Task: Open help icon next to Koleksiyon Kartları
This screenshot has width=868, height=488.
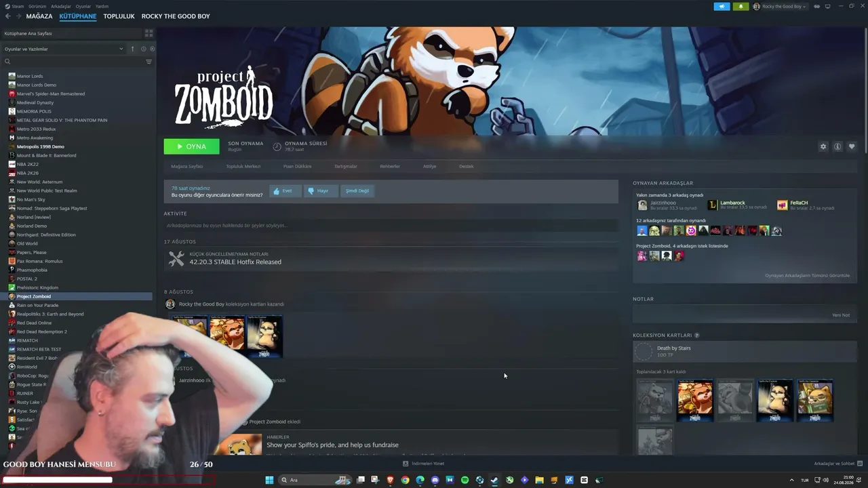Action: [696, 335]
